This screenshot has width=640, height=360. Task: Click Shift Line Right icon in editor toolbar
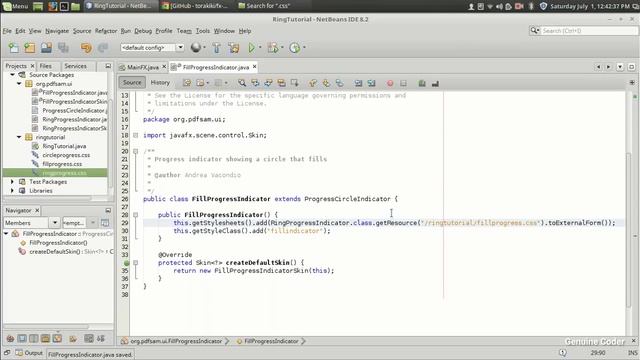[x=371, y=83]
